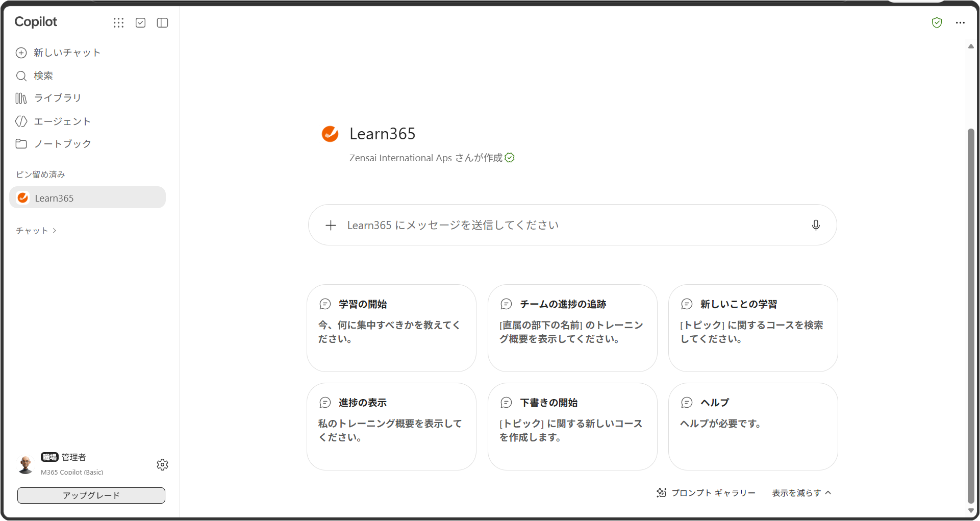Start a new chat via 新しいチャット
Image resolution: width=980 pixels, height=521 pixels.
coord(58,53)
